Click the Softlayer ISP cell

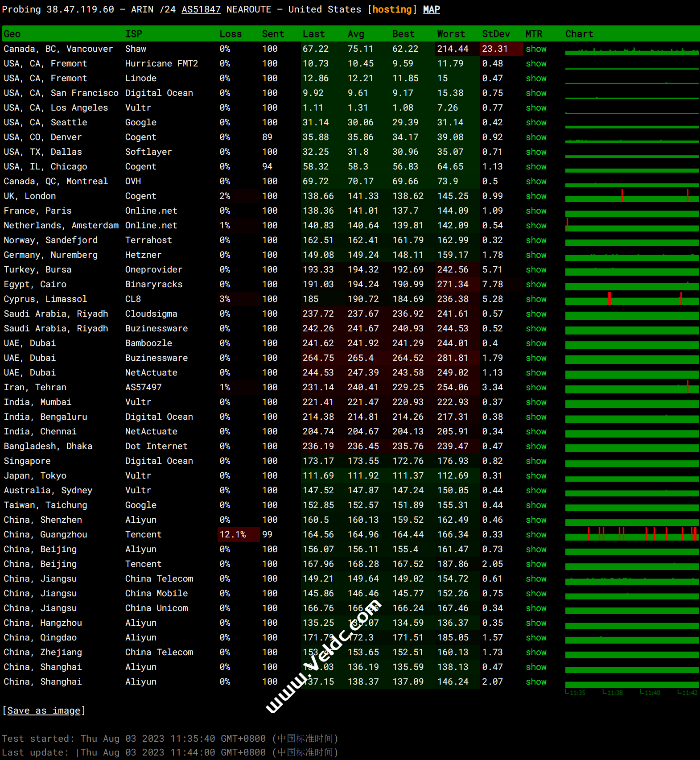[x=148, y=152]
